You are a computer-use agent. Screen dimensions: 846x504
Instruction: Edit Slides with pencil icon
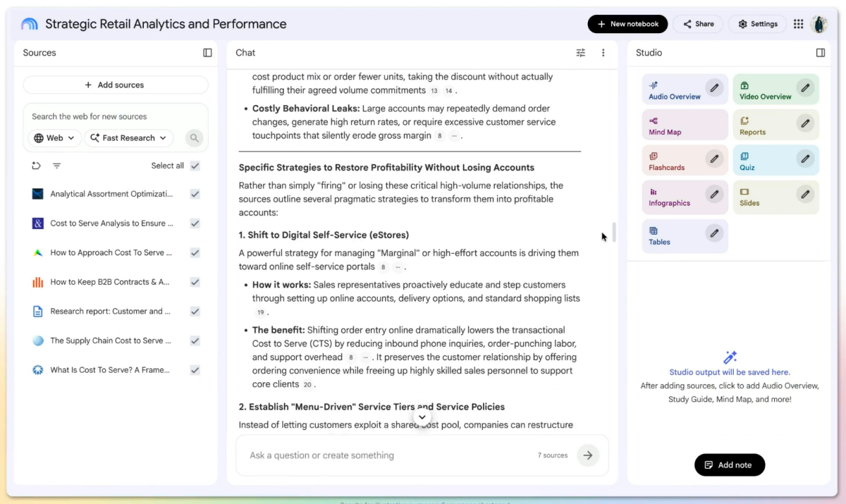coord(805,194)
